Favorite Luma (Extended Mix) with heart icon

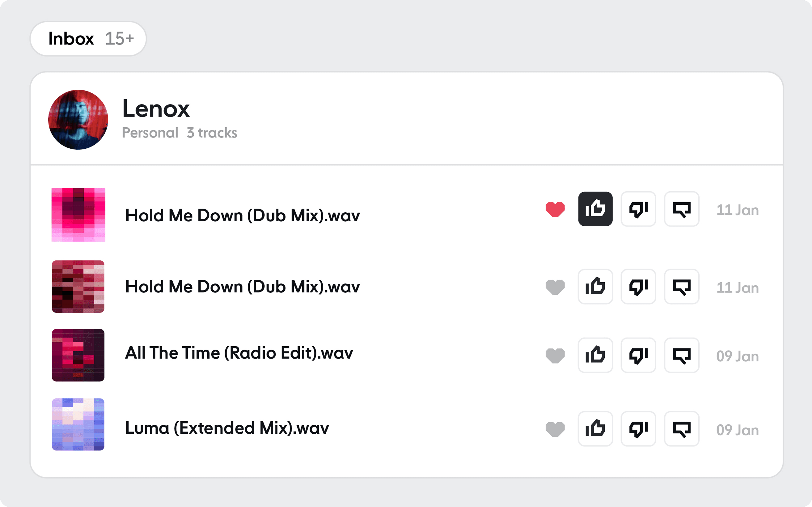click(x=555, y=429)
